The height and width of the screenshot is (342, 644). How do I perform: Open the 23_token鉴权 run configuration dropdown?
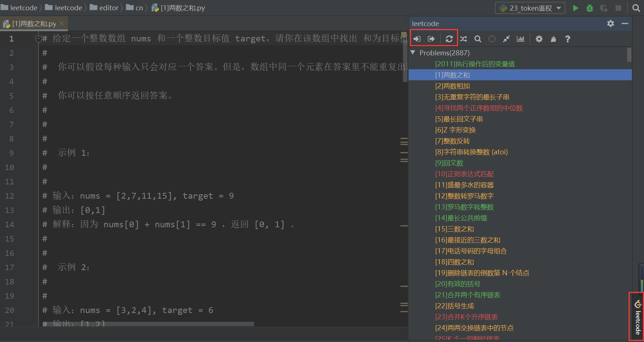(530, 8)
